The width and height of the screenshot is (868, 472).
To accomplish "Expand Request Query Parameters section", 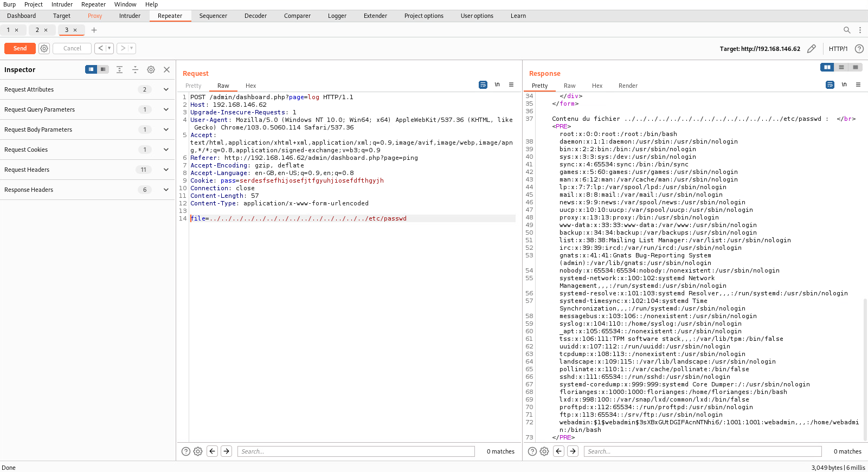I will (x=166, y=109).
